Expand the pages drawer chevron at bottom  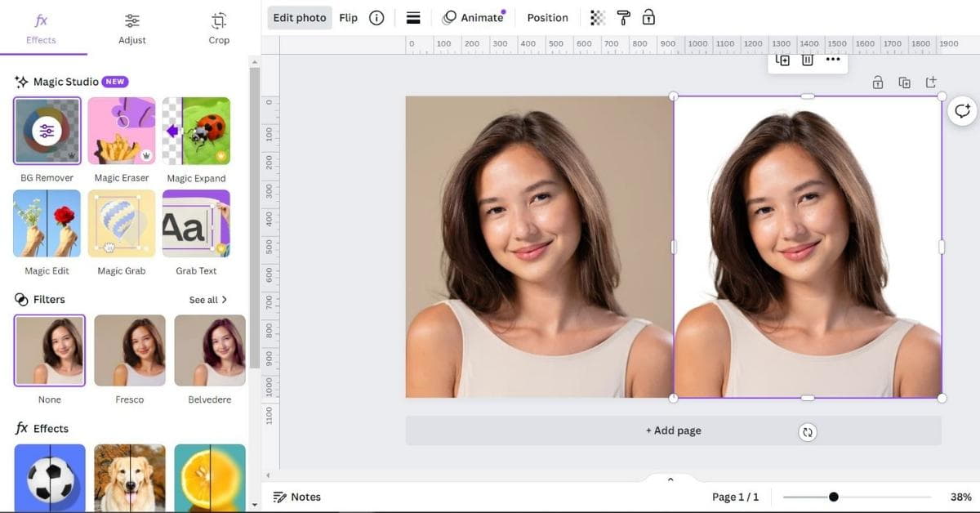670,480
